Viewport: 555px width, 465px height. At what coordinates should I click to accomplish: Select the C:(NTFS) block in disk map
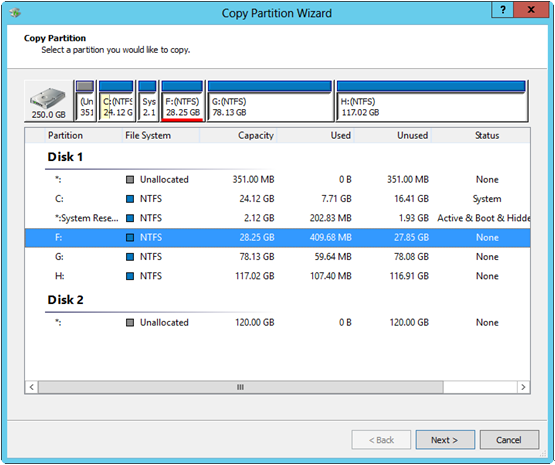point(116,101)
